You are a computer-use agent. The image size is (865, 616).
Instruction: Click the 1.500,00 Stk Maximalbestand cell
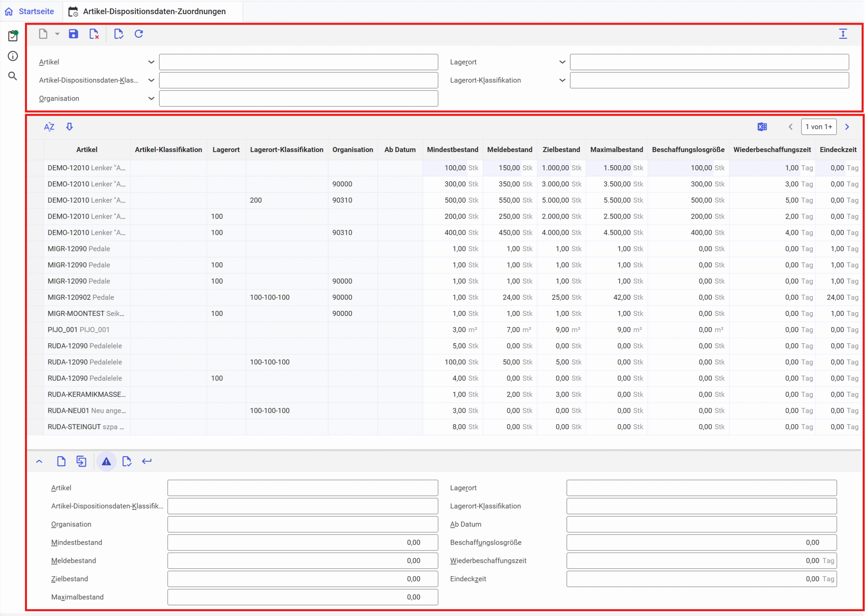coord(617,168)
